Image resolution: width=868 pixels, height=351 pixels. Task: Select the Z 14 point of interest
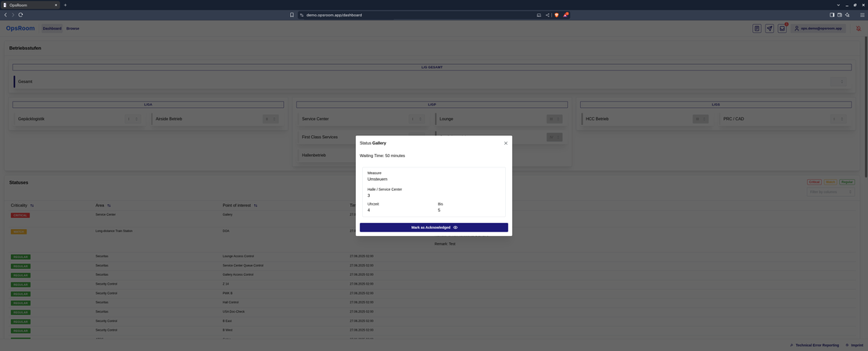[224, 284]
